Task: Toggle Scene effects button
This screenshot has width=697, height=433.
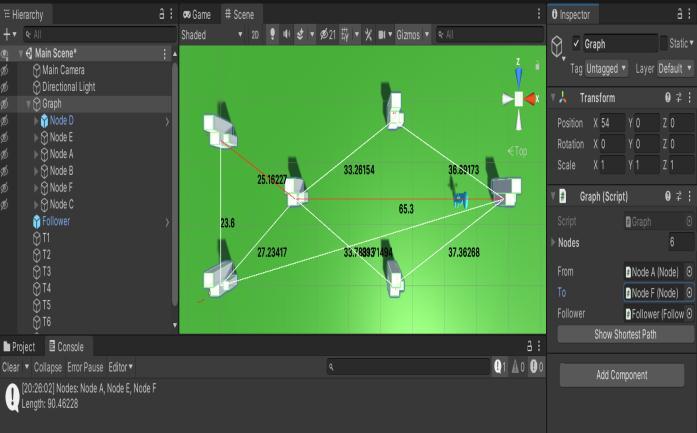Action: (301, 34)
